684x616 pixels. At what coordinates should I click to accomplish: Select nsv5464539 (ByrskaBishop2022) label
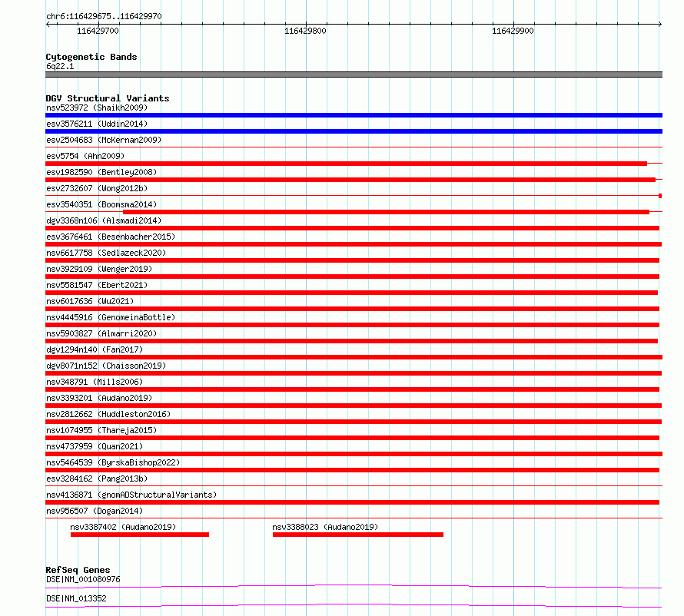(x=113, y=462)
